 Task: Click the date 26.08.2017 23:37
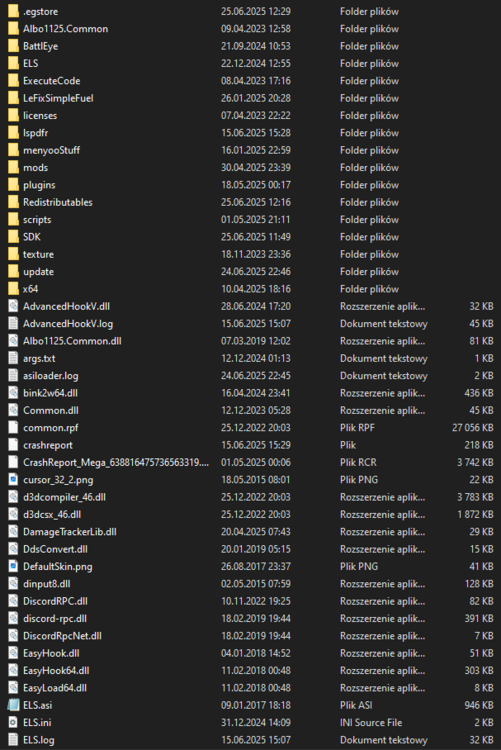[256, 566]
